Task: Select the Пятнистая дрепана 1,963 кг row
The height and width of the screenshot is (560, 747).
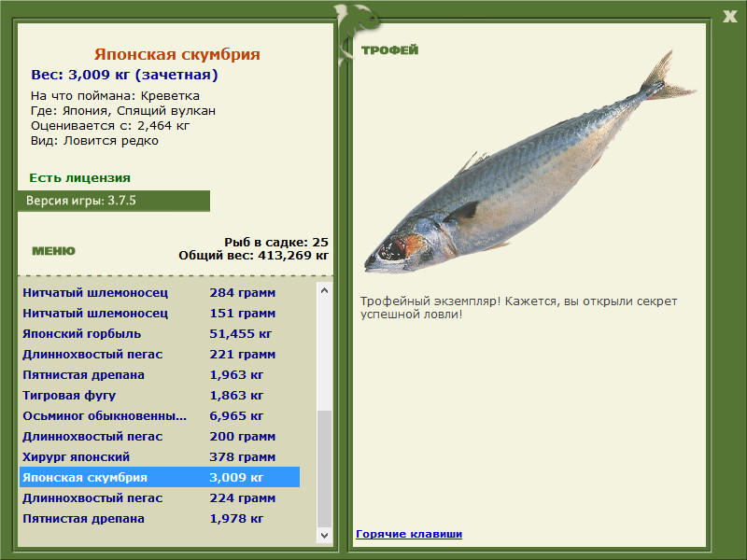Action: [160, 374]
